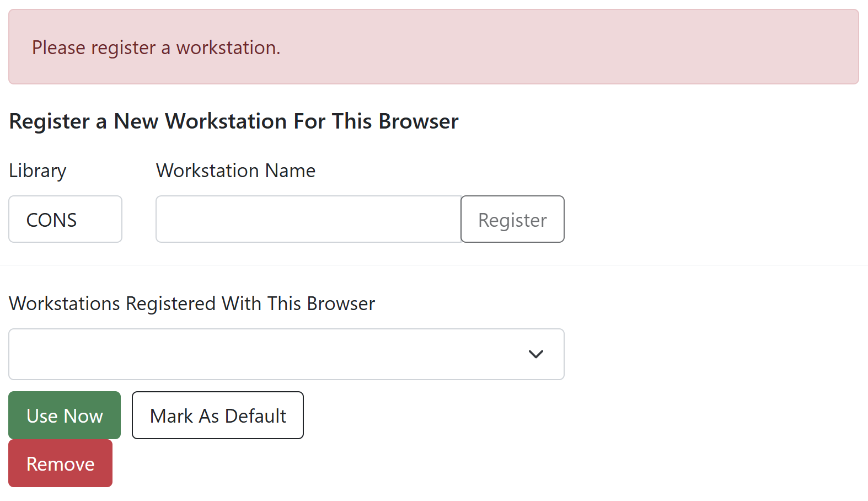The image size is (868, 501).
Task: Click the 'Register a New Workstation' heading
Action: (x=233, y=121)
